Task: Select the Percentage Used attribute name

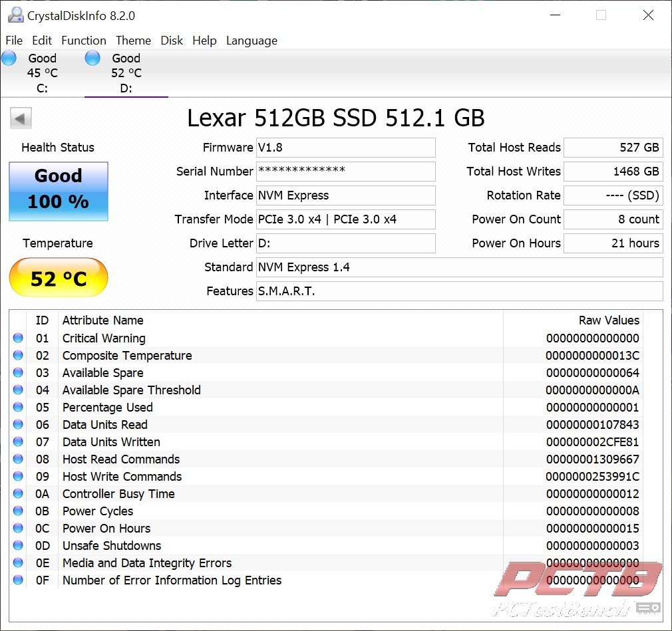Action: coord(108,408)
